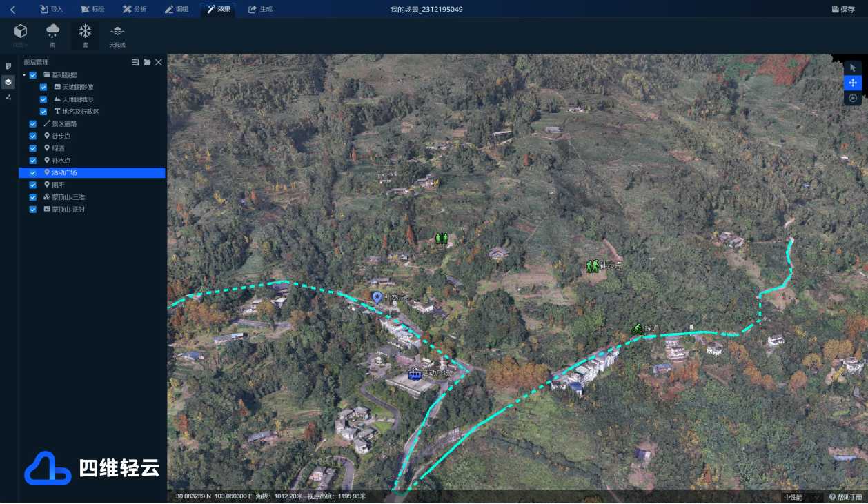Select the 景区道路 layer
This screenshot has height=504, width=868.
(x=60, y=123)
